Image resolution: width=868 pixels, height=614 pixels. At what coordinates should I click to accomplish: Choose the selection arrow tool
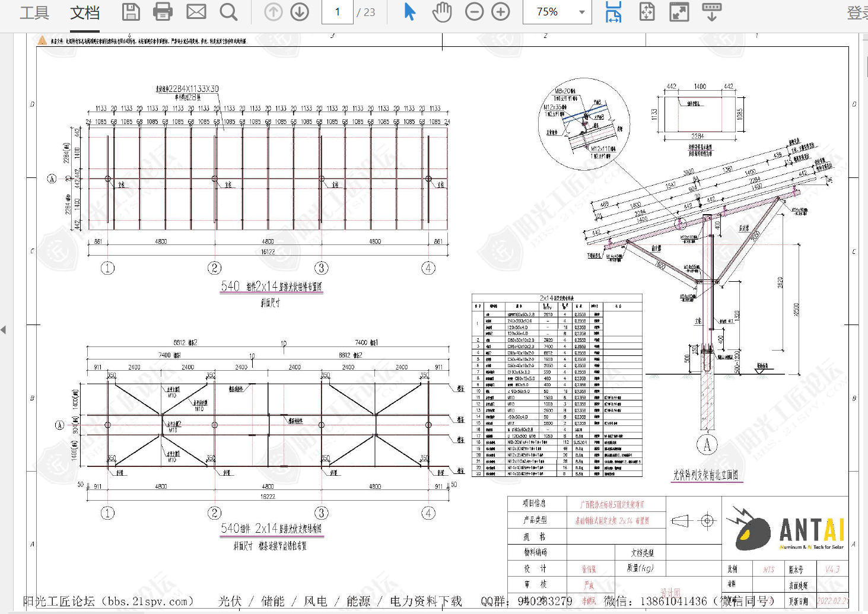click(x=409, y=12)
